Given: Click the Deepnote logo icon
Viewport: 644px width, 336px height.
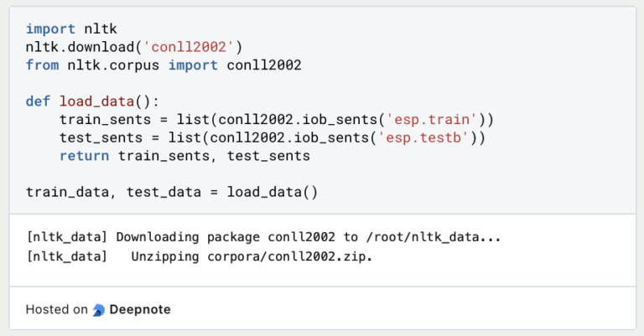Looking at the screenshot, I should (99, 310).
